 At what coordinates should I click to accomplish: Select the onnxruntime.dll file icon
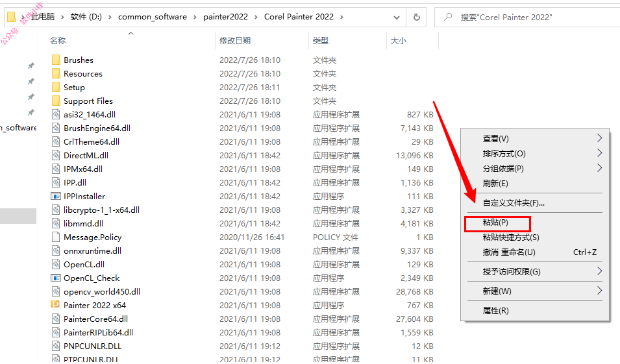tap(56, 251)
